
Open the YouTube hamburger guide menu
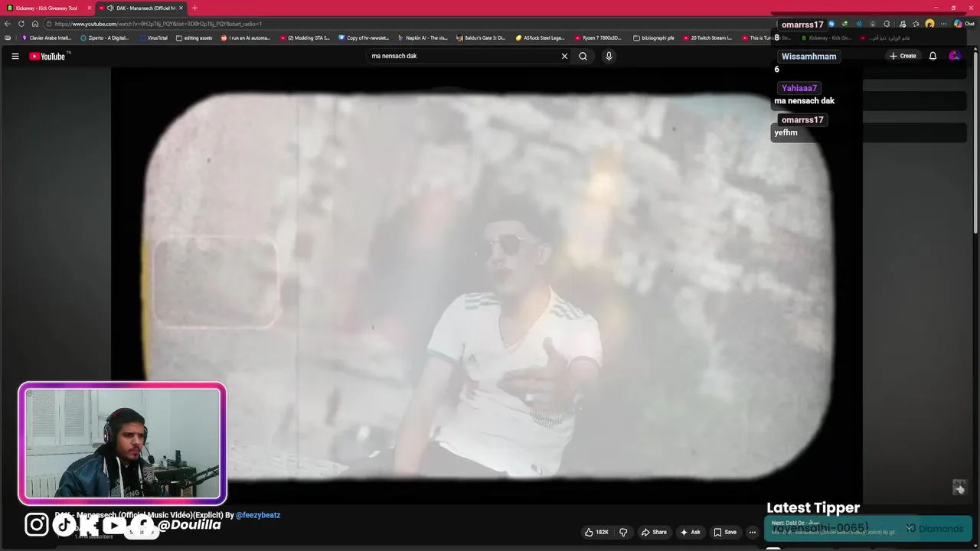15,56
